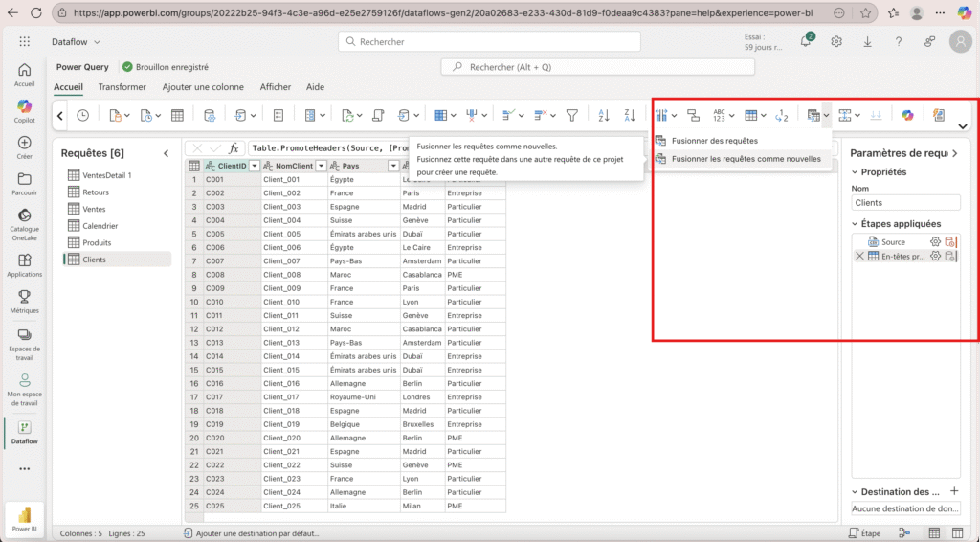Delete the En-têtes promus applied step
Image resolution: width=980 pixels, height=542 pixels.
(x=858, y=257)
